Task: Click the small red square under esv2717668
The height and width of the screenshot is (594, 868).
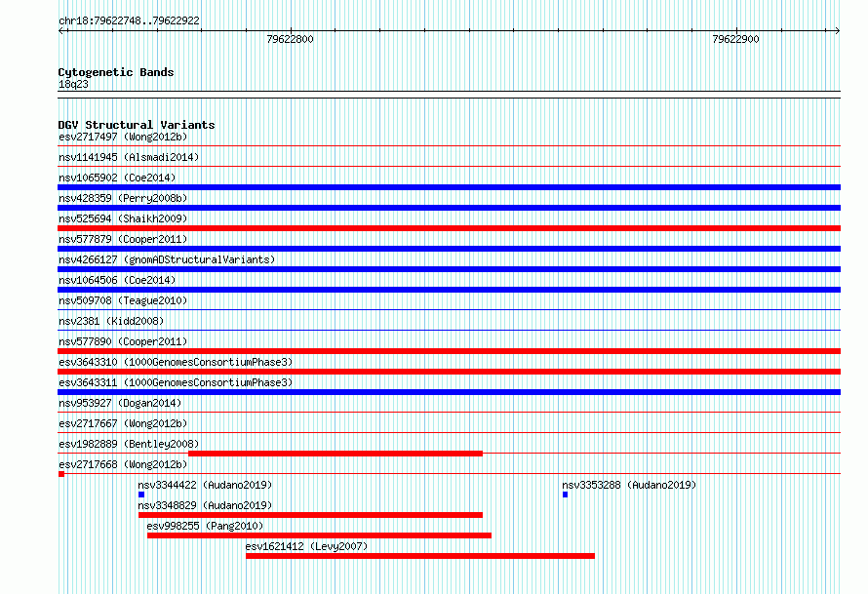Action: 61,474
